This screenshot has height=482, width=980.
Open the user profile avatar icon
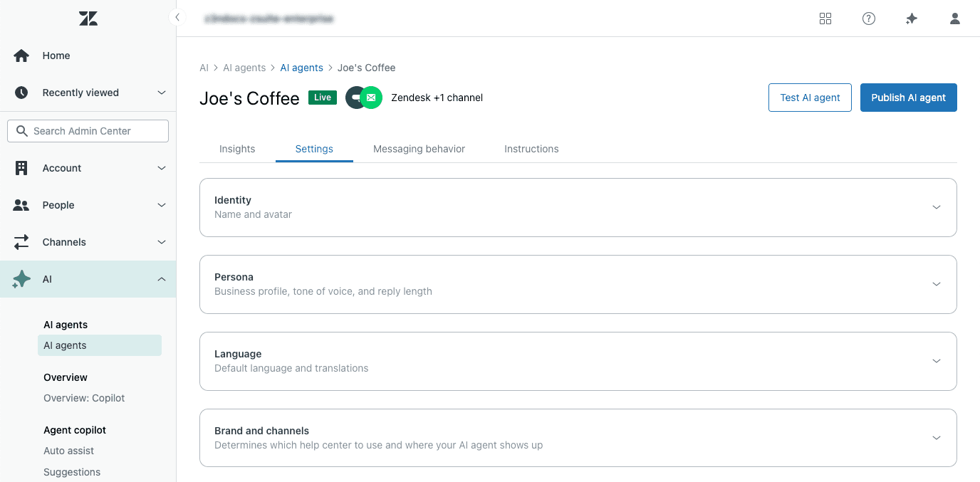pyautogui.click(x=954, y=19)
